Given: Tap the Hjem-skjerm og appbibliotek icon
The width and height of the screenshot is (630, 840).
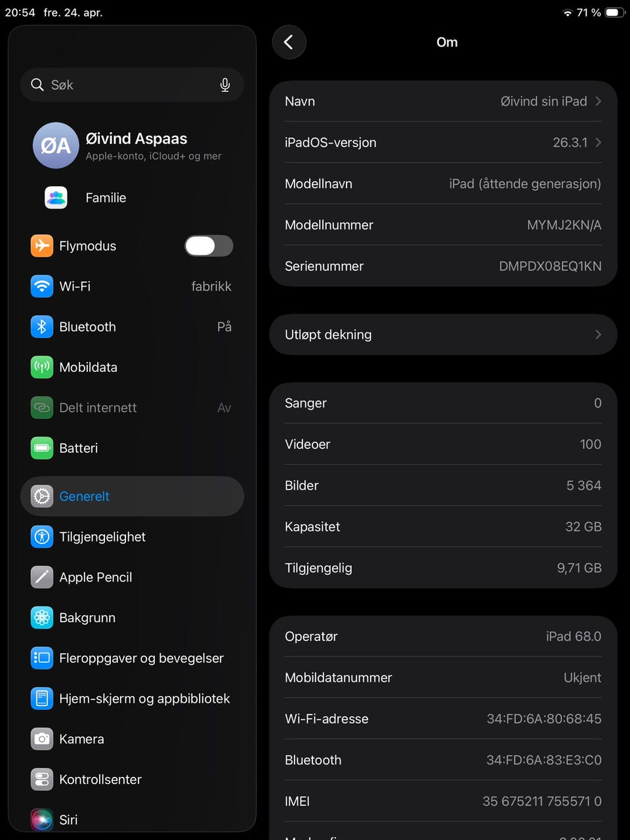Looking at the screenshot, I should coord(42,698).
